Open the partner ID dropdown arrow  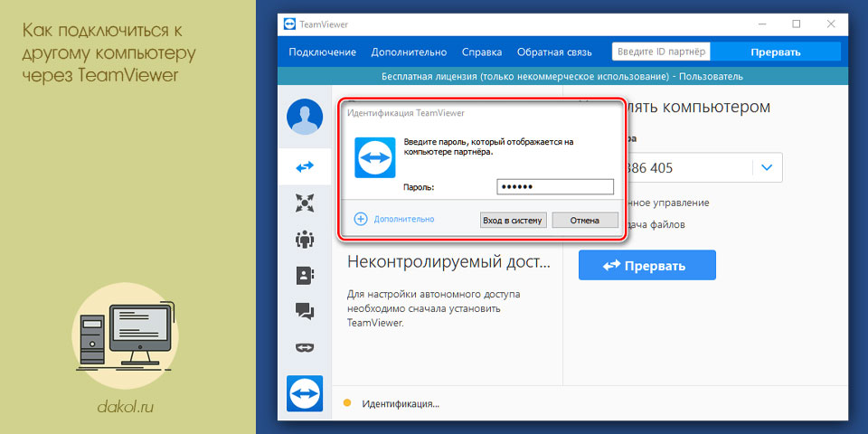click(x=767, y=167)
